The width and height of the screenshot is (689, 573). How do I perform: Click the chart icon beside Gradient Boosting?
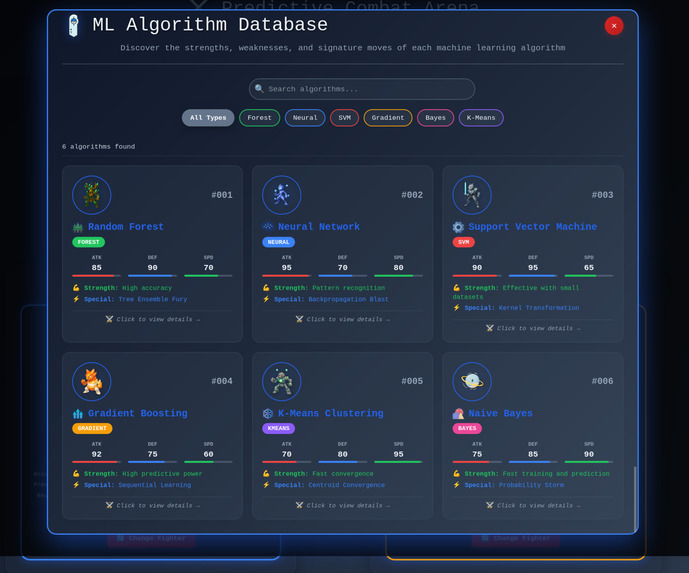pyautogui.click(x=78, y=413)
